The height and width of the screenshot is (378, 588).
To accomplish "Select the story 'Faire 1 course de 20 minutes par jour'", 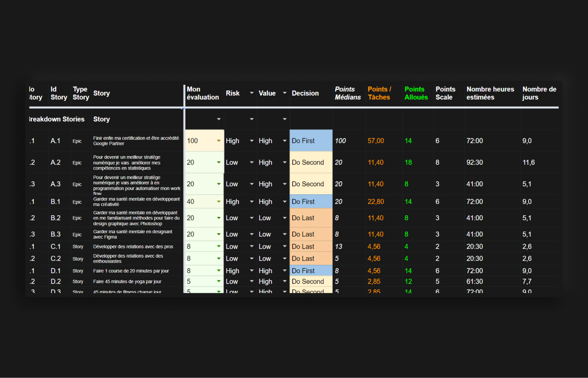I will coord(131,271).
